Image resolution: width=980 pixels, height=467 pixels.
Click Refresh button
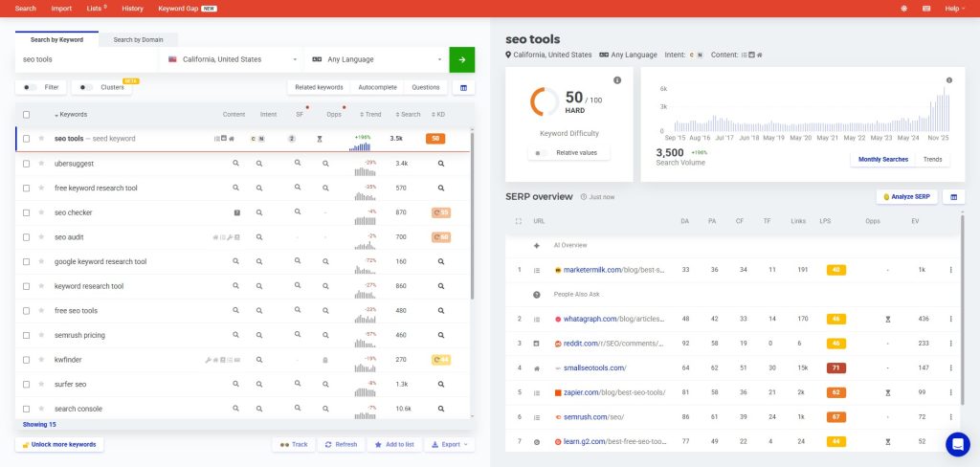coord(342,444)
